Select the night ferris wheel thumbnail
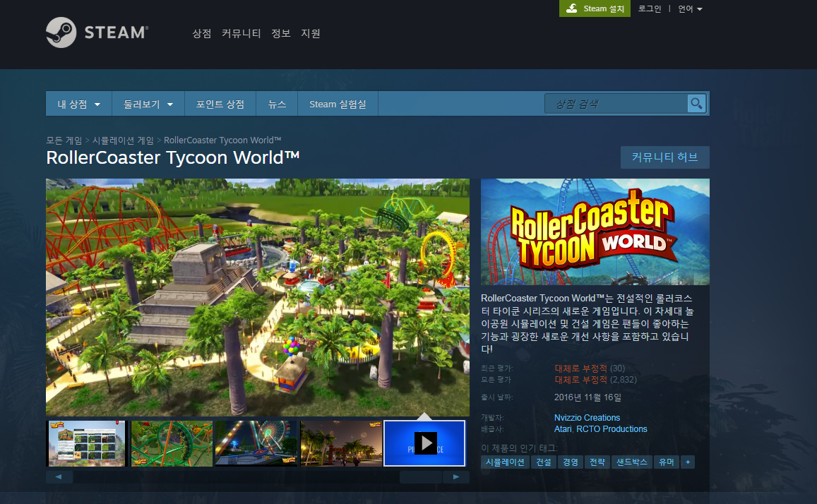The height and width of the screenshot is (504, 817). 256,443
